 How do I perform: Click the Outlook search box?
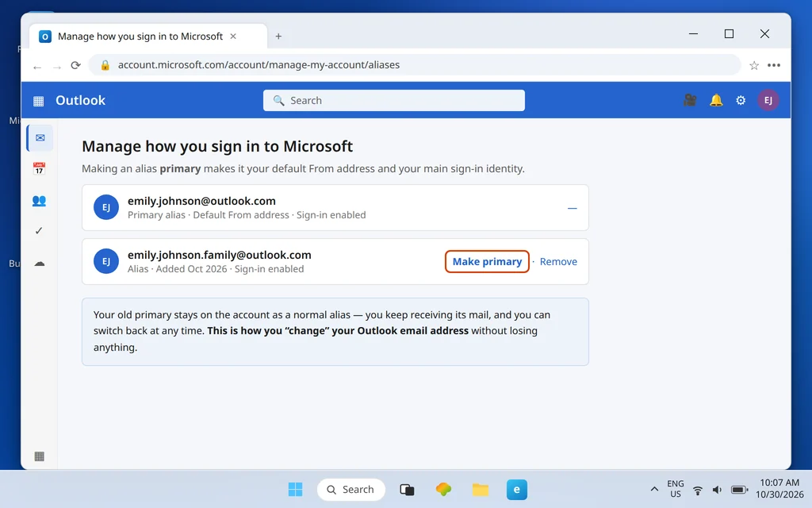pos(393,100)
